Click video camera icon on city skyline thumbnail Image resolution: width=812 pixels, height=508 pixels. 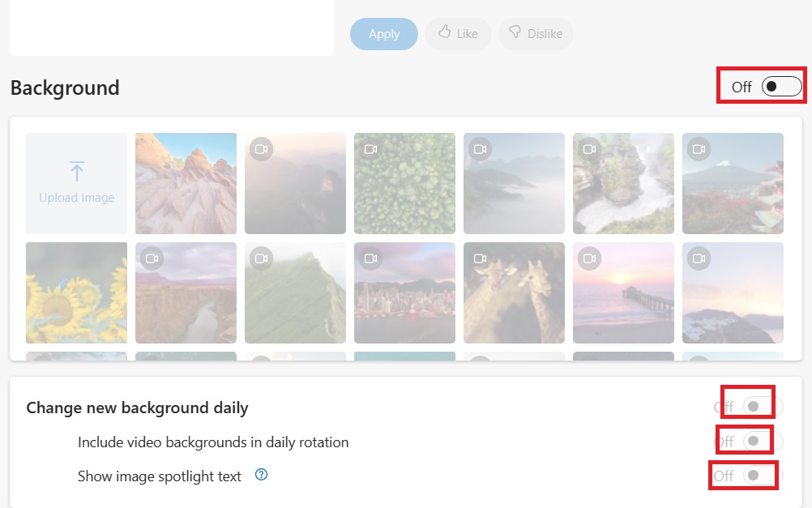pyautogui.click(x=370, y=258)
